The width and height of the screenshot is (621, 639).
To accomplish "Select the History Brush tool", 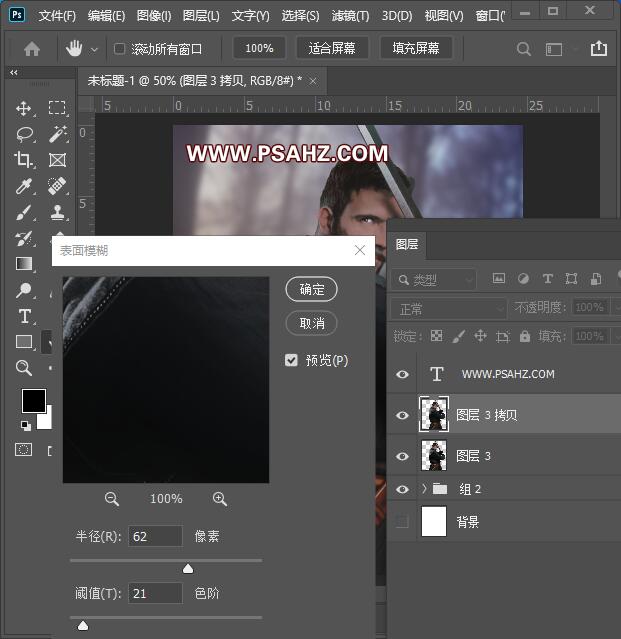I will tap(24, 239).
